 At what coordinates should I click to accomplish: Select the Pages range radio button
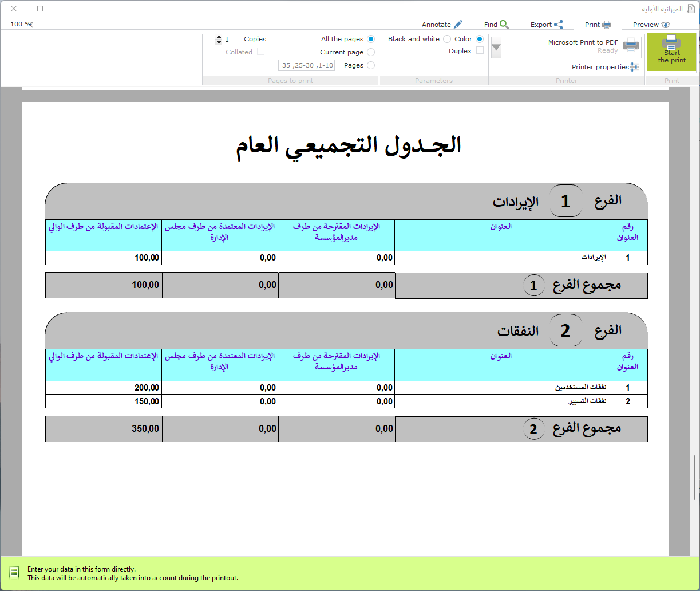point(371,65)
